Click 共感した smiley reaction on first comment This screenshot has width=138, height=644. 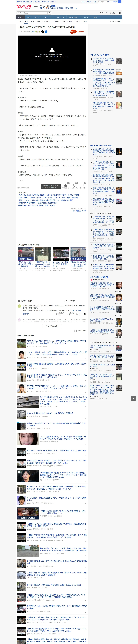[x=60, y=314]
